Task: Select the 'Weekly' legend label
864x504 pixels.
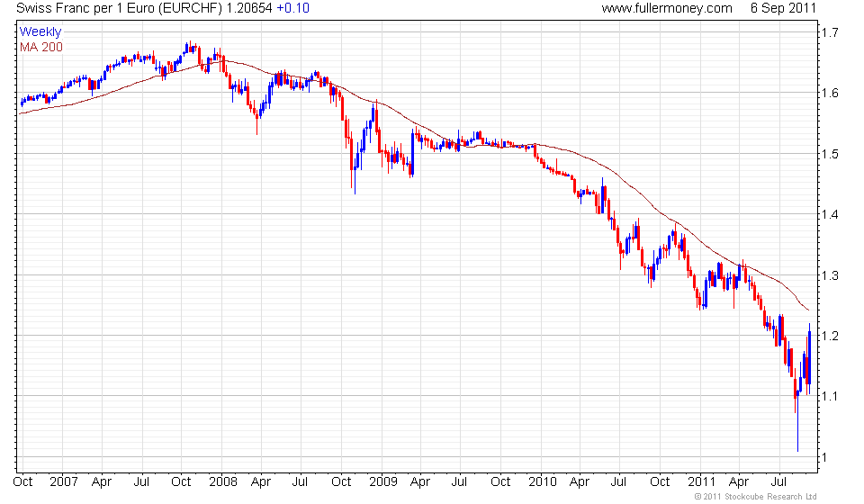Action: pyautogui.click(x=40, y=31)
